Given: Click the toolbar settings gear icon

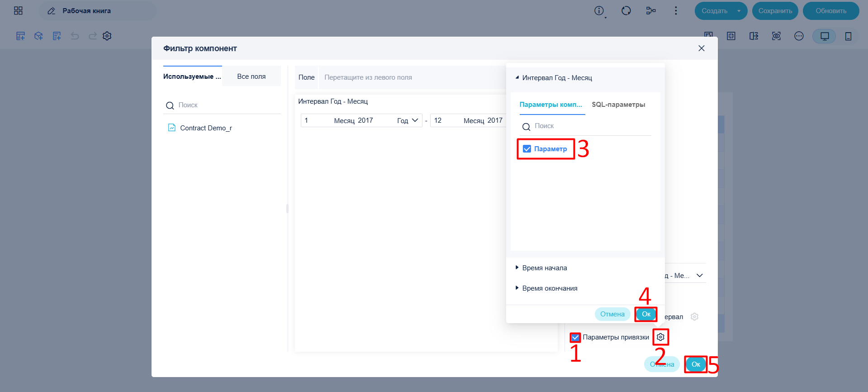Looking at the screenshot, I should point(107,36).
